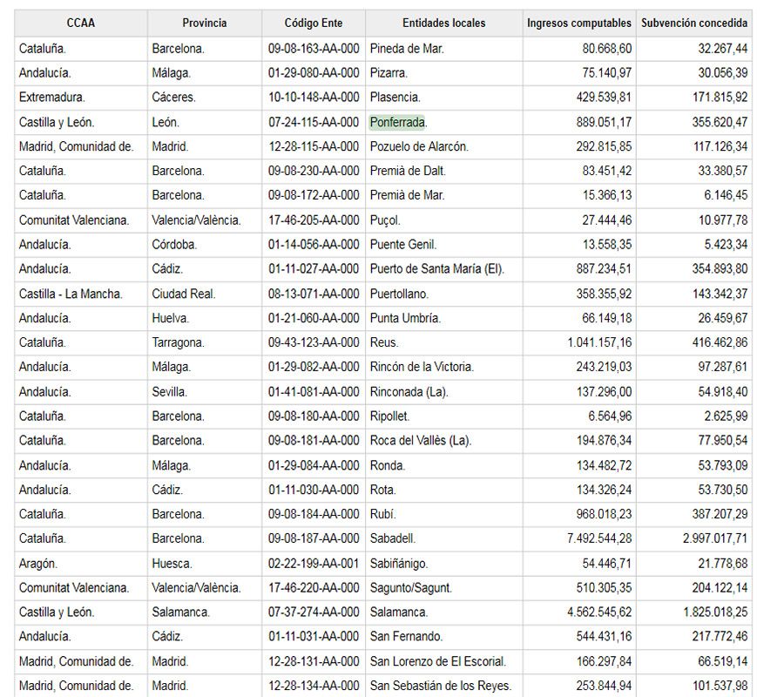Select the Ciudad Real province cell
Screen dimensions: 784x697
tap(184, 294)
